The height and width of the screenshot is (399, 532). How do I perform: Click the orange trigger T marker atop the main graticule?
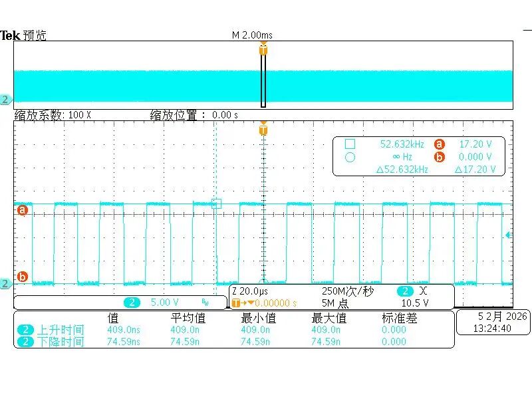point(263,129)
